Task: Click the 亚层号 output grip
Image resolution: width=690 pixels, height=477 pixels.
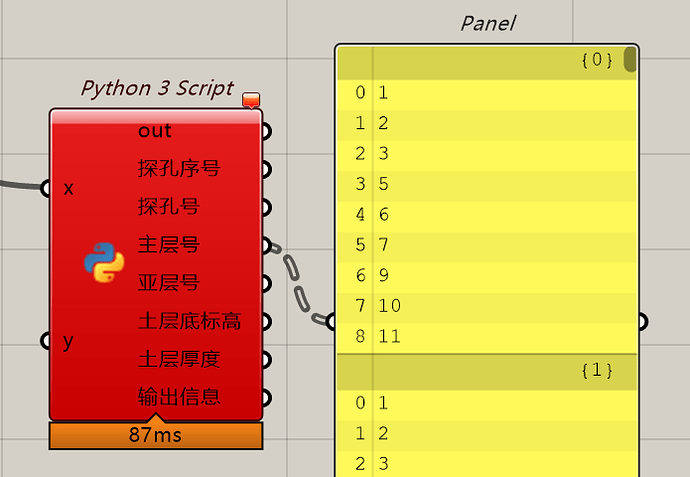Action: tap(265, 283)
